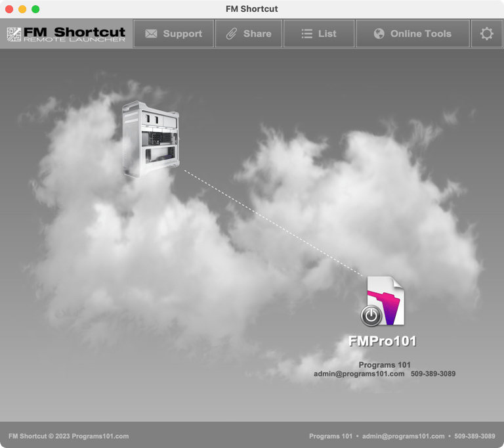Click Programs 101 in the footer bar
The width and height of the screenshot is (504, 448).
(x=331, y=436)
